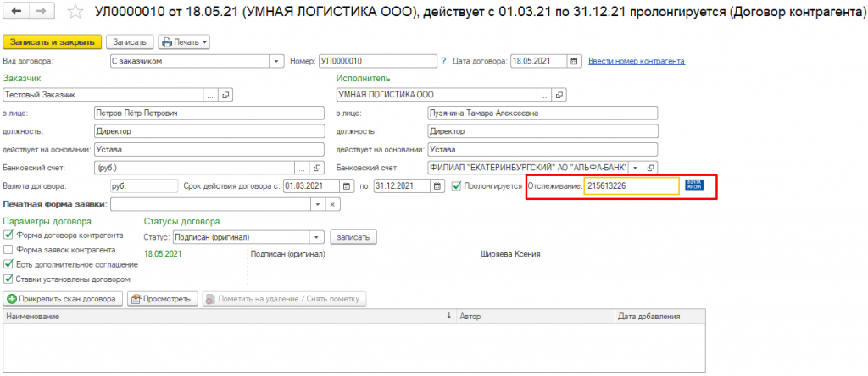868x376 pixels.
Task: Click the Заказчик field Тестовый Заказчик
Action: click(x=103, y=95)
